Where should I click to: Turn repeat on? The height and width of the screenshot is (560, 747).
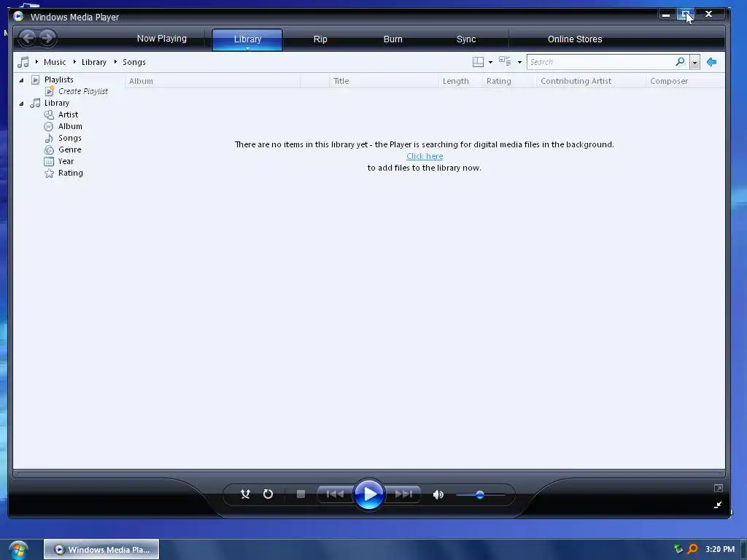pos(268,494)
